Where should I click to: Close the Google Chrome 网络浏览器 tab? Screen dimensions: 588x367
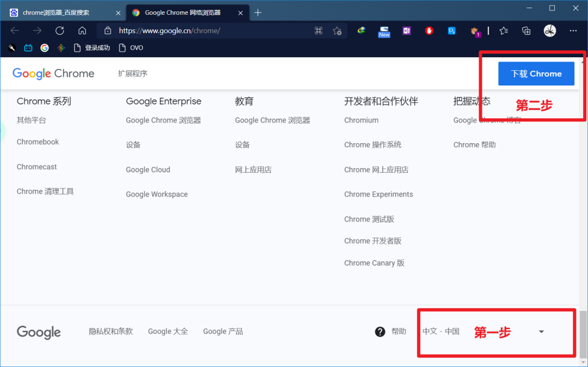241,13
